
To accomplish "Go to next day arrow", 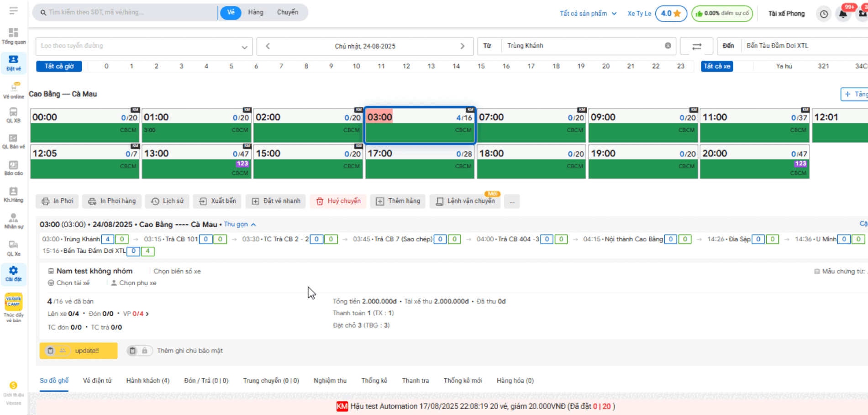I will pyautogui.click(x=462, y=46).
